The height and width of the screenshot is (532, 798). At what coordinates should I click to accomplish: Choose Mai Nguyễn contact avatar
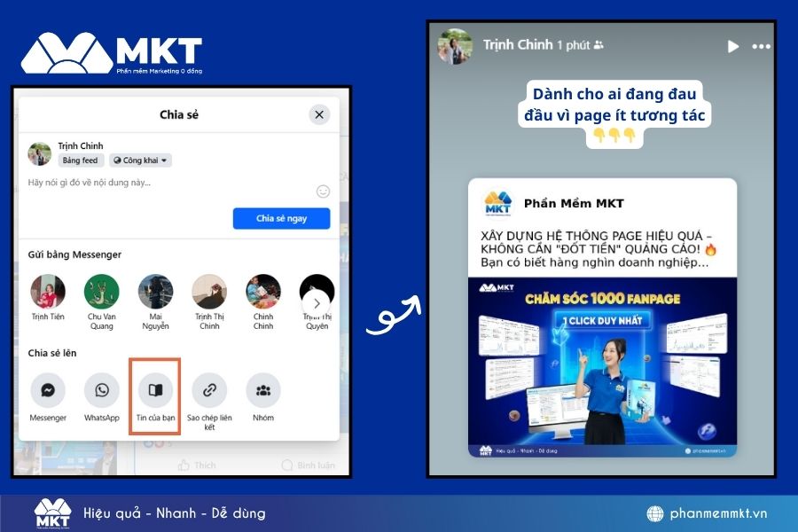tap(156, 292)
